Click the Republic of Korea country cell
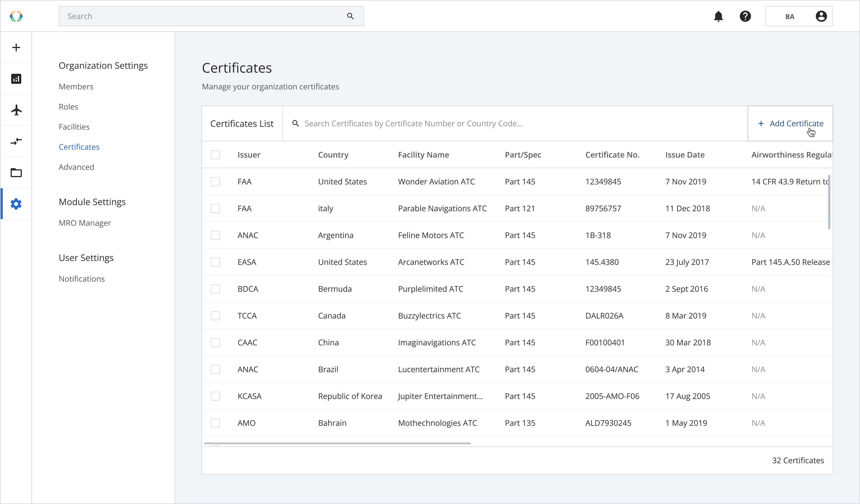The image size is (860, 504). 350,396
